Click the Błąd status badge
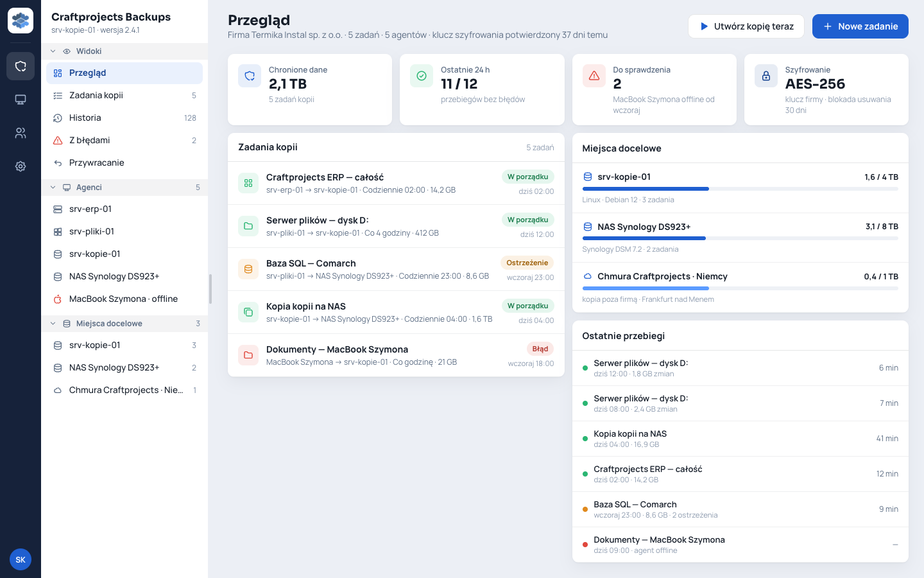924x578 pixels. (540, 349)
